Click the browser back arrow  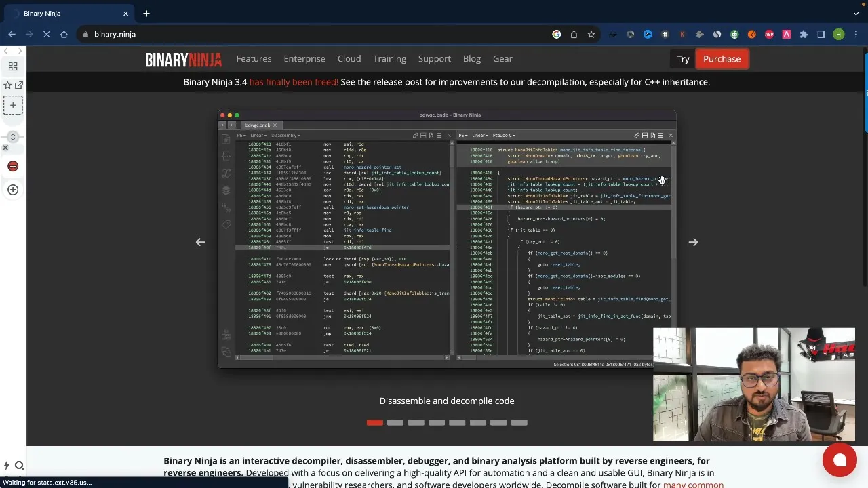[12, 34]
